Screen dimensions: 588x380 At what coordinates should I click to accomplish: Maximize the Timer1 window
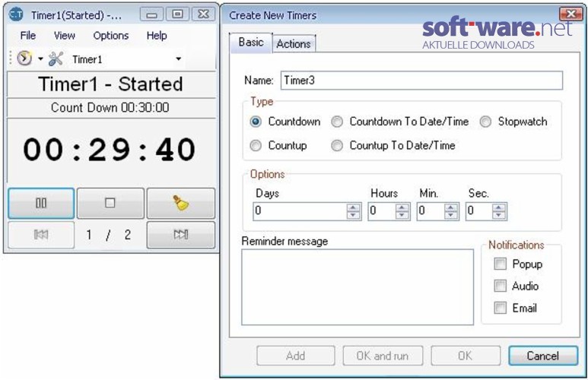(177, 14)
